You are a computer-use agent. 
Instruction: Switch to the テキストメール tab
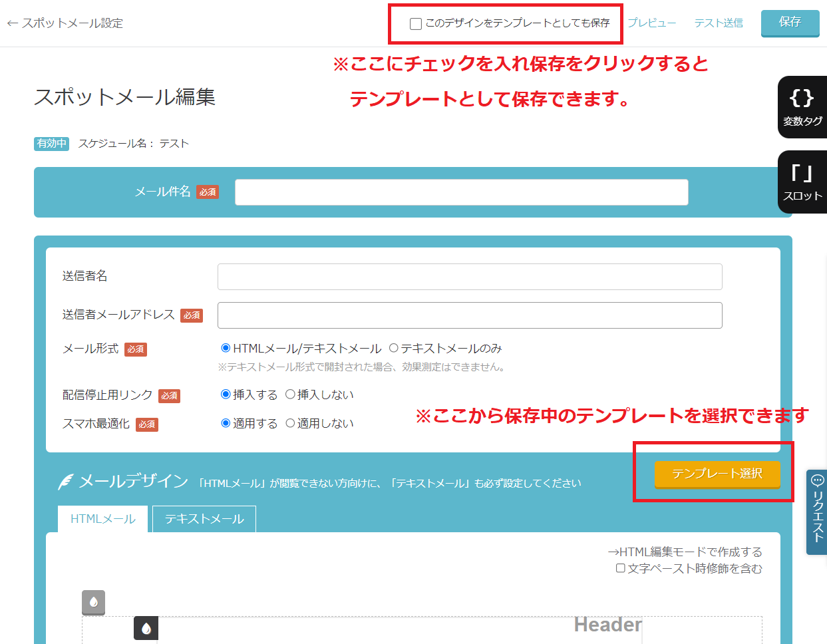click(x=204, y=519)
